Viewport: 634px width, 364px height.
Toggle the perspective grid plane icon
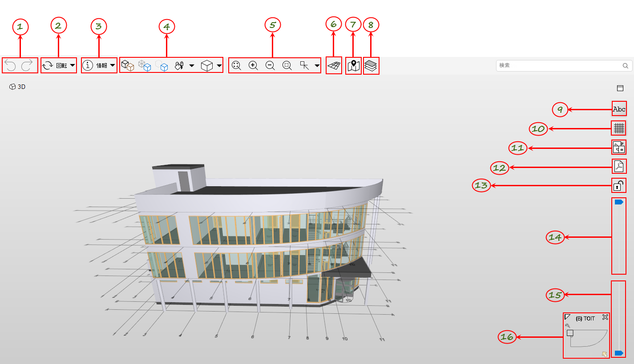point(334,66)
